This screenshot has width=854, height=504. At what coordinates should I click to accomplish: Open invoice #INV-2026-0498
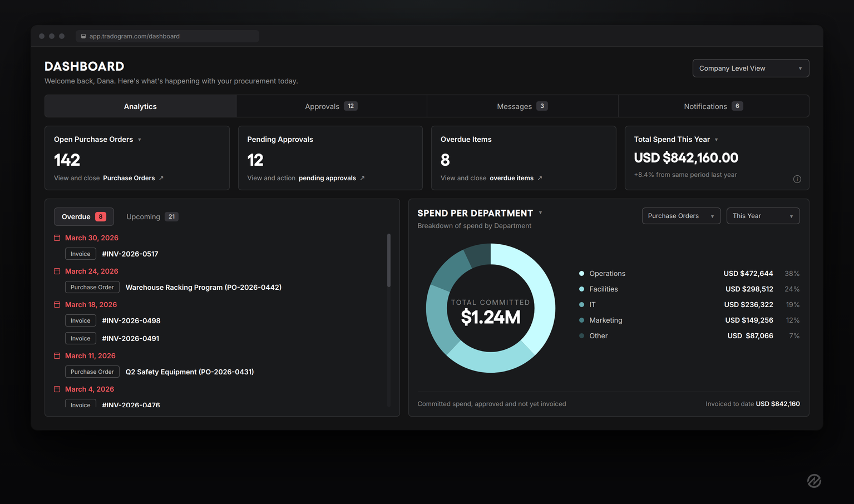[131, 320]
